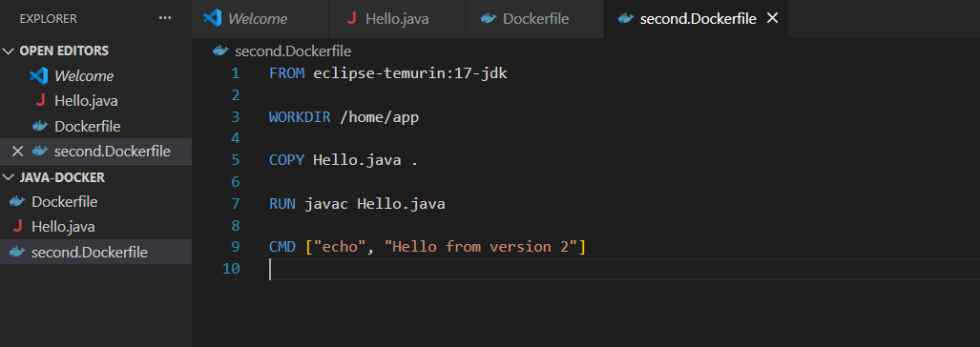Click VS Code icon beside Welcome in Open Editors
This screenshot has width=980, height=347.
(x=39, y=76)
